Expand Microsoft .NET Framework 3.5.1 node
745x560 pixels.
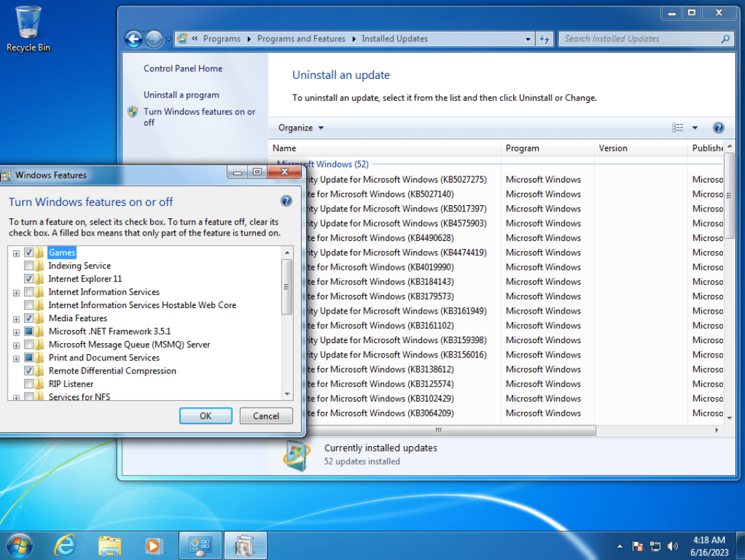[16, 332]
